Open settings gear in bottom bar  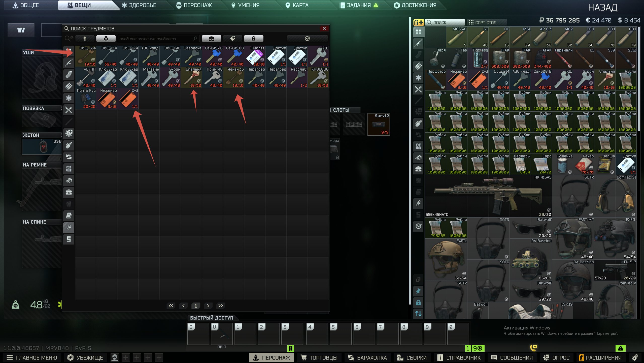coord(635,358)
